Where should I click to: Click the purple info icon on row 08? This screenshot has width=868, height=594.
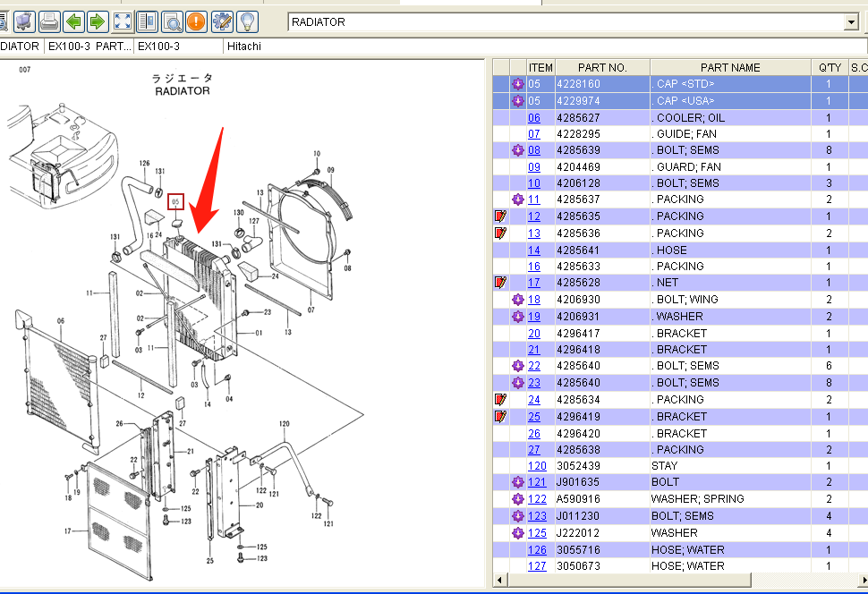tap(517, 150)
